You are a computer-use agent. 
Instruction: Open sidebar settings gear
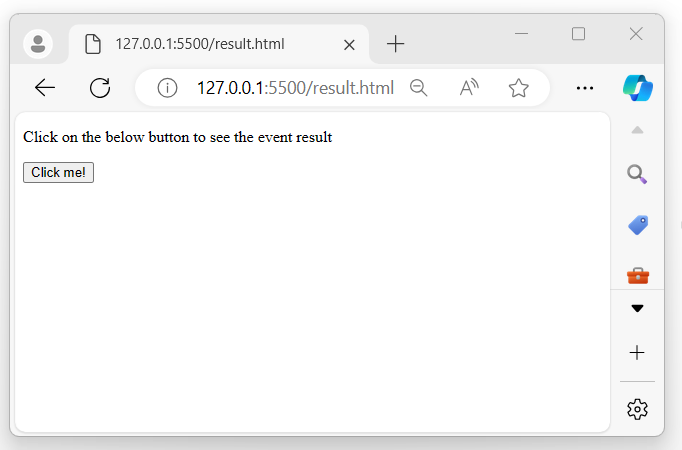point(637,409)
